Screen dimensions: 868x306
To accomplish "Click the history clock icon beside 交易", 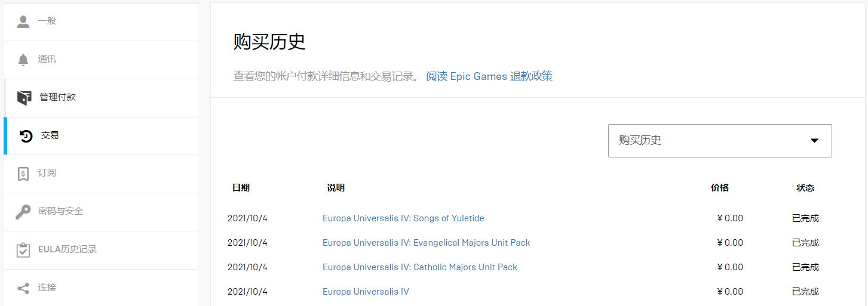I will 26,136.
